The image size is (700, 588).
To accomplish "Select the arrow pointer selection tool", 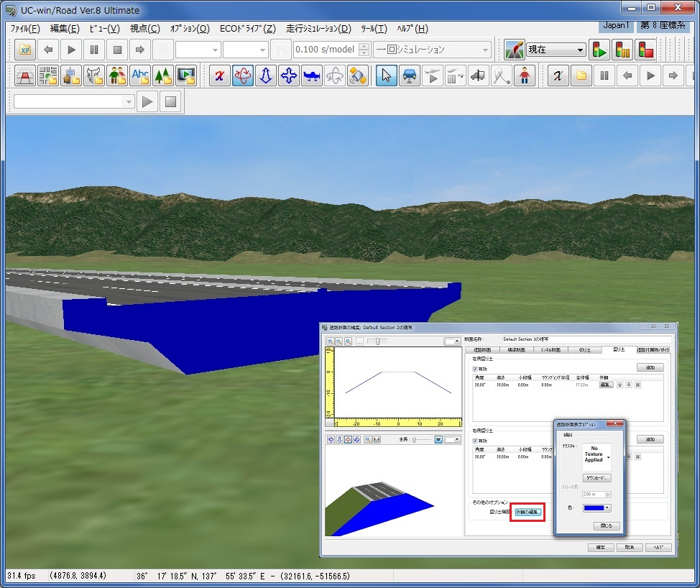I will click(x=386, y=75).
